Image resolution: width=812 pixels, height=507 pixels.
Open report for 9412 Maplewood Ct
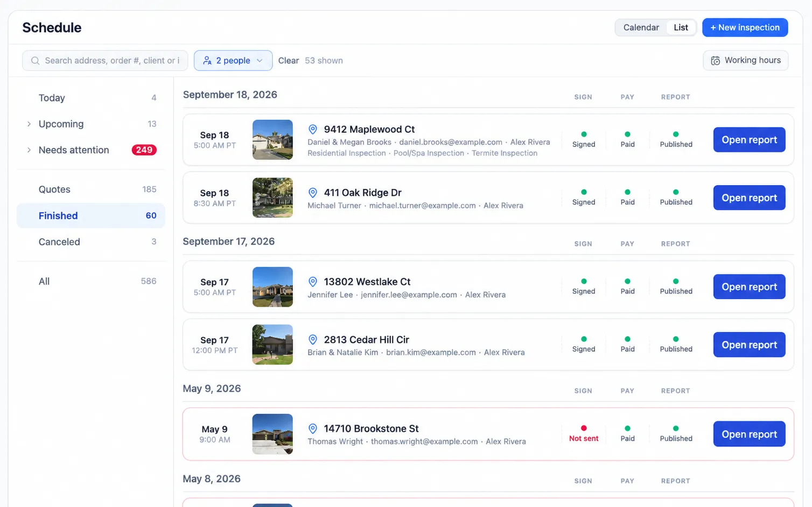749,140
